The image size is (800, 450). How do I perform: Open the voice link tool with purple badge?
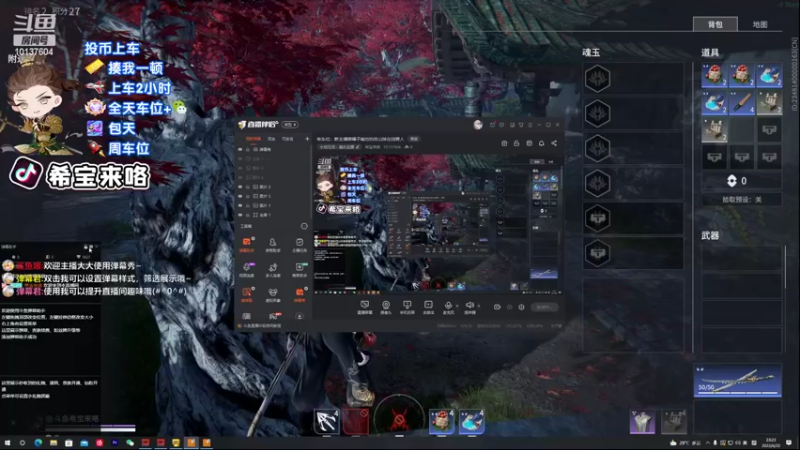click(x=247, y=269)
